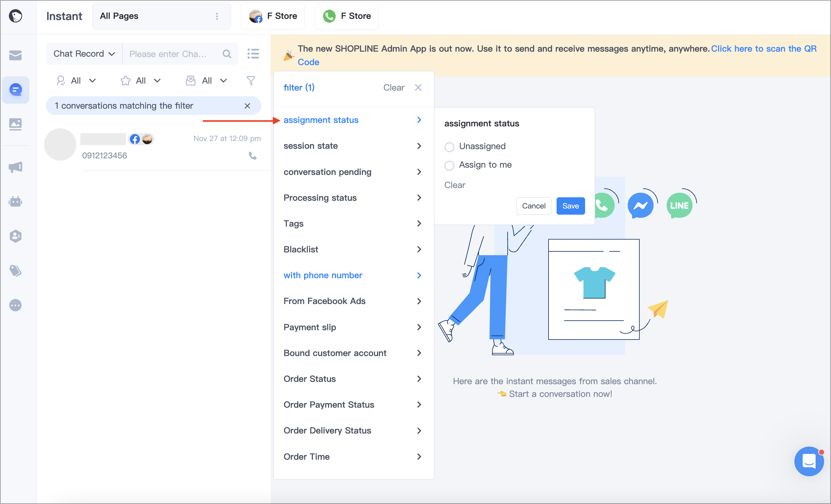Click the chat record search input field
The width and height of the screenshot is (831, 504).
pos(180,54)
